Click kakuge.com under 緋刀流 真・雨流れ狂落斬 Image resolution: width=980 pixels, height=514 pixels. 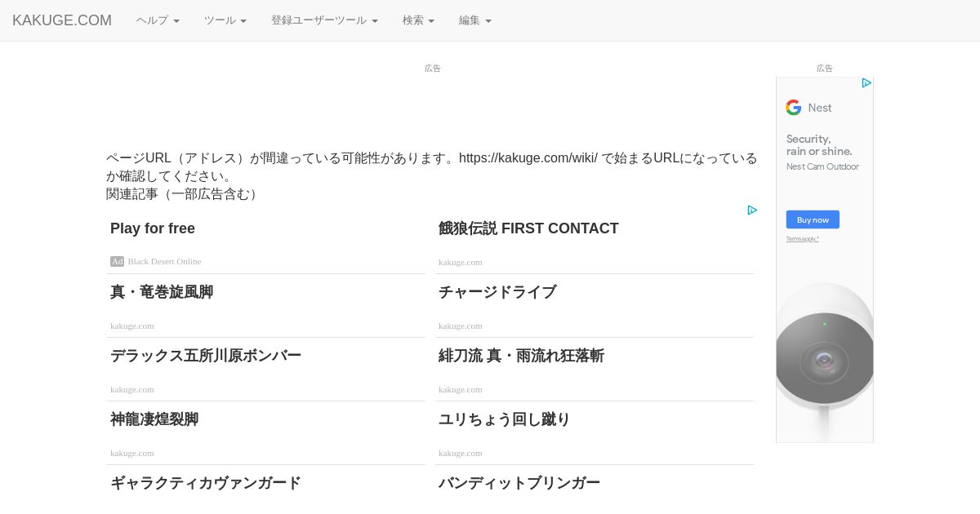point(461,389)
